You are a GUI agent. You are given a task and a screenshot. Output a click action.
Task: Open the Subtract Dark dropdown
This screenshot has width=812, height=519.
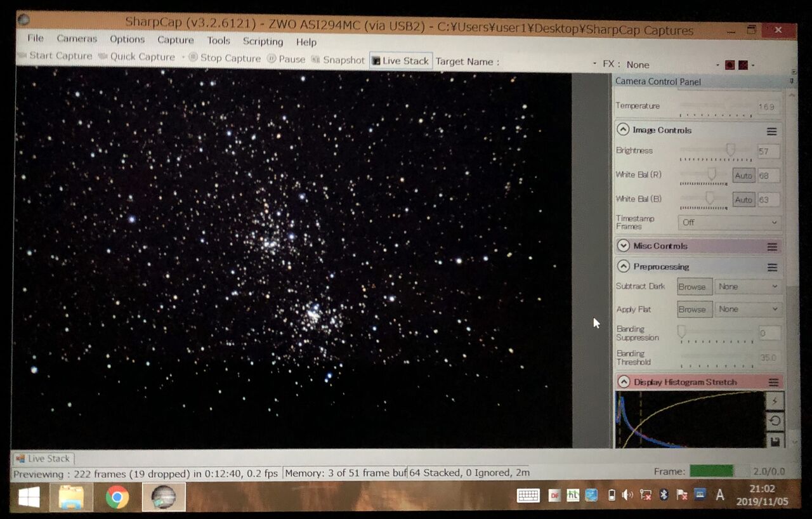pos(748,287)
